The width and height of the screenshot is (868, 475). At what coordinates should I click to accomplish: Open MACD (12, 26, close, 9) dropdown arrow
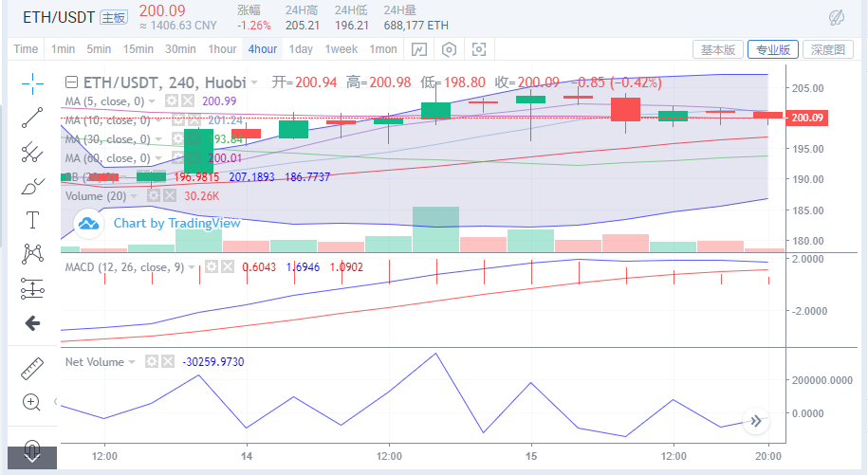[192, 267]
